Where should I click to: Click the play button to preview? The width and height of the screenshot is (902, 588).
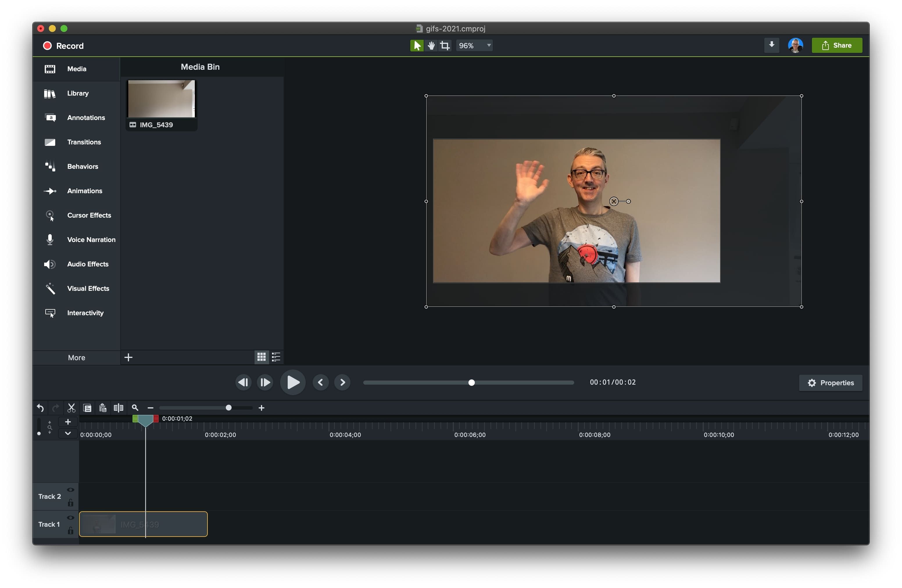click(292, 382)
